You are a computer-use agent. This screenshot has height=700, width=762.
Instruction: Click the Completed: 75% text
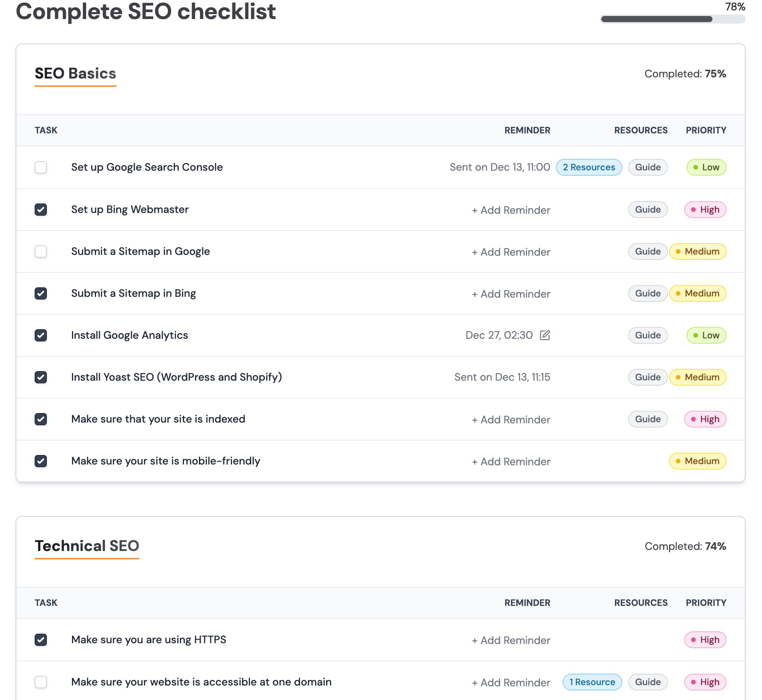pyautogui.click(x=685, y=74)
